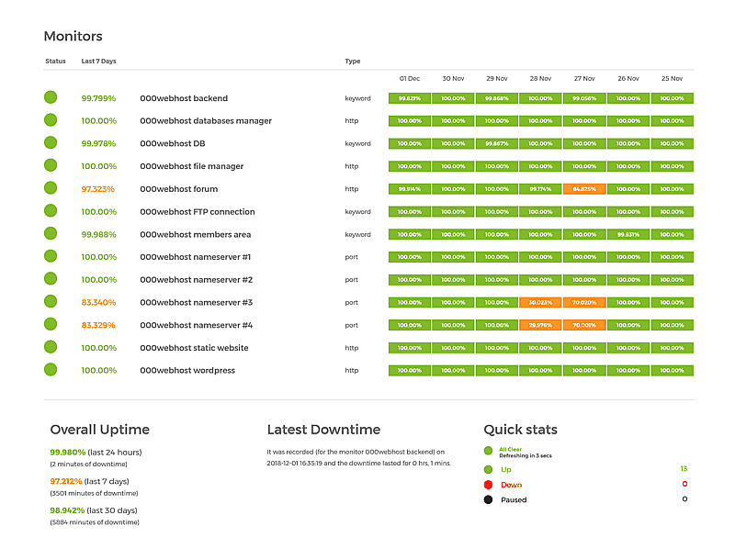The height and width of the screenshot is (560, 735).
Task: Click the 99.988% value for members area
Action: (98, 235)
